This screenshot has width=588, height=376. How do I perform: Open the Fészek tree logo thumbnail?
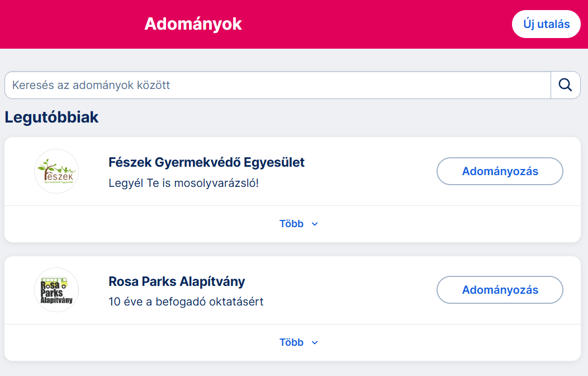point(56,171)
